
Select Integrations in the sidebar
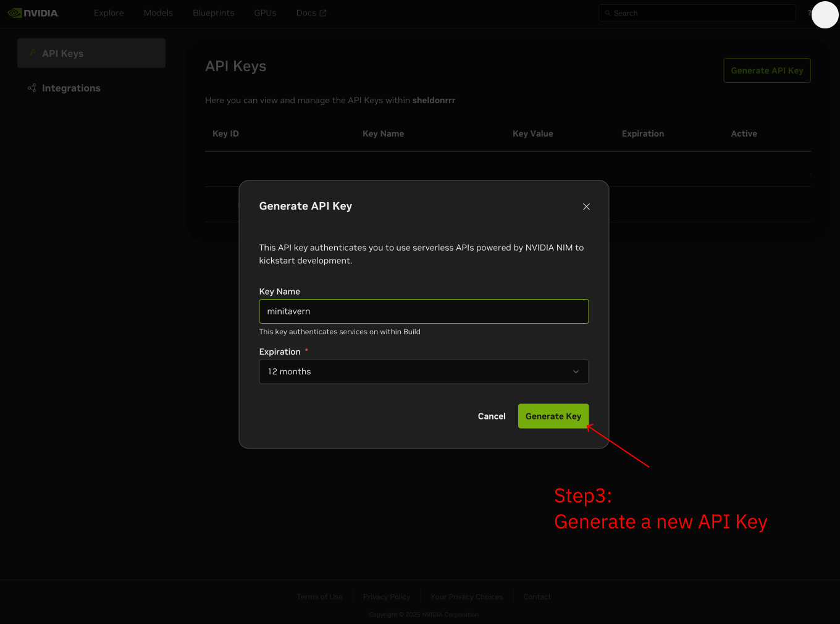pyautogui.click(x=91, y=88)
